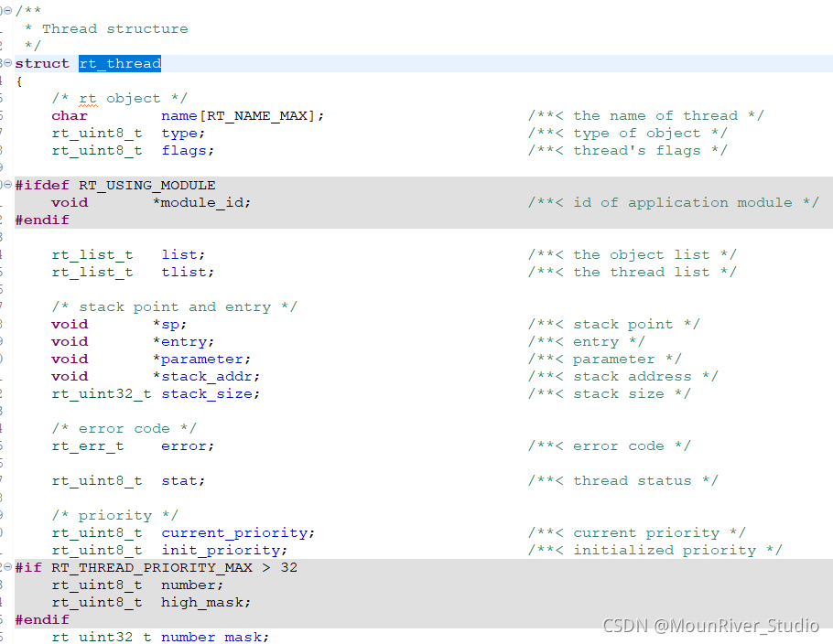Click the error field identifier
Image resolution: width=833 pixels, height=644 pixels.
tap(184, 446)
